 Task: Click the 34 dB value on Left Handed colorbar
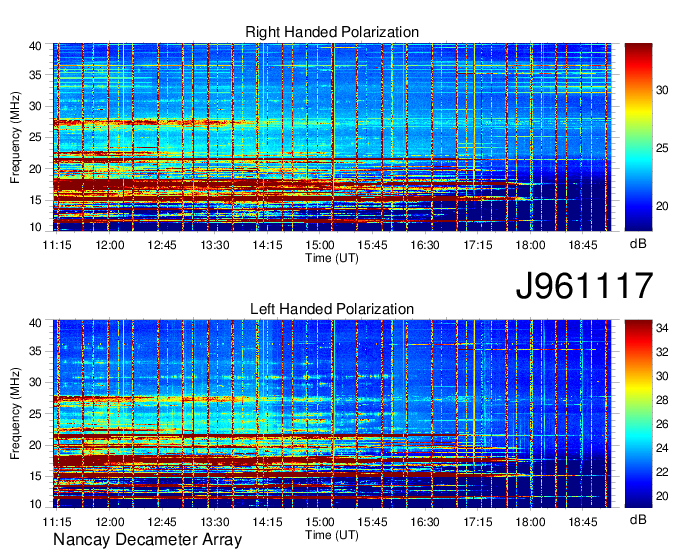click(x=662, y=328)
